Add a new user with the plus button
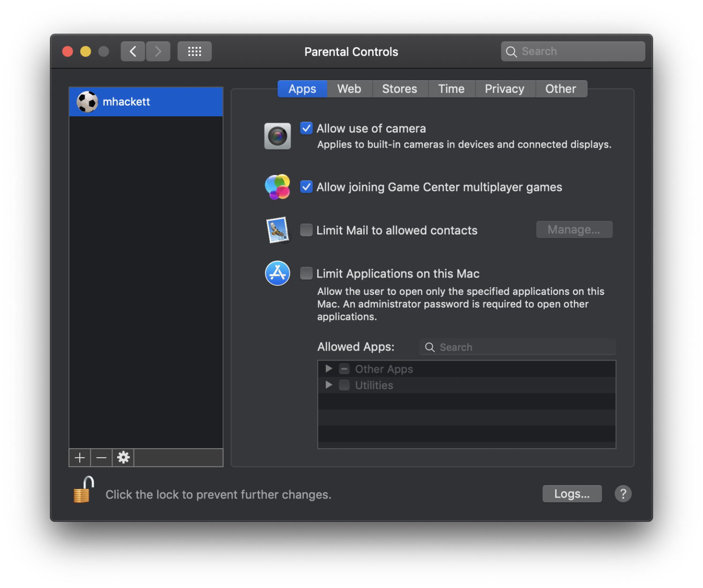Screen dimensions: 703x588 (x=79, y=458)
